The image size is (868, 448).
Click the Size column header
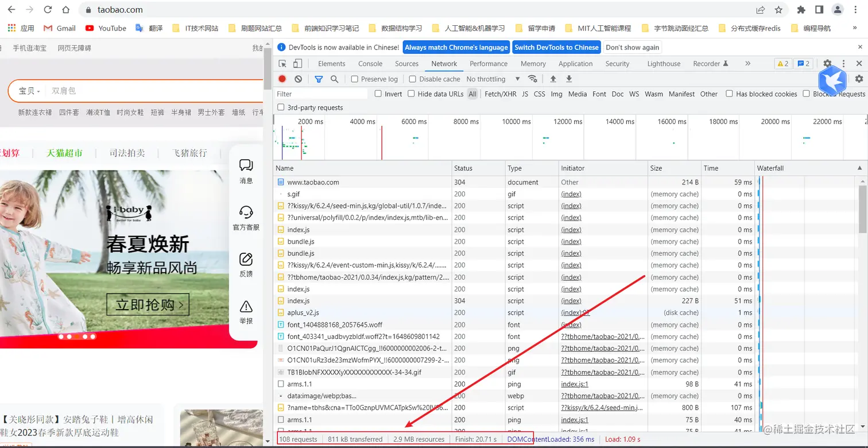click(x=675, y=168)
